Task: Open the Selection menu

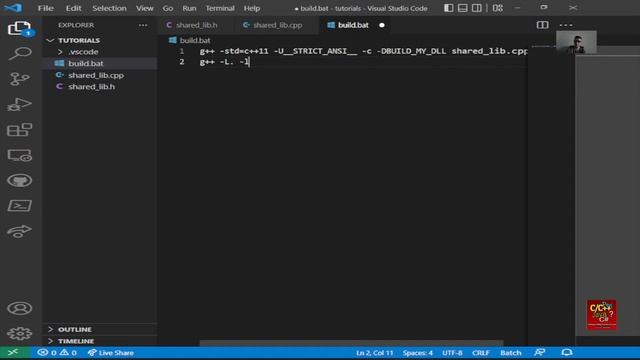Action: (109, 8)
